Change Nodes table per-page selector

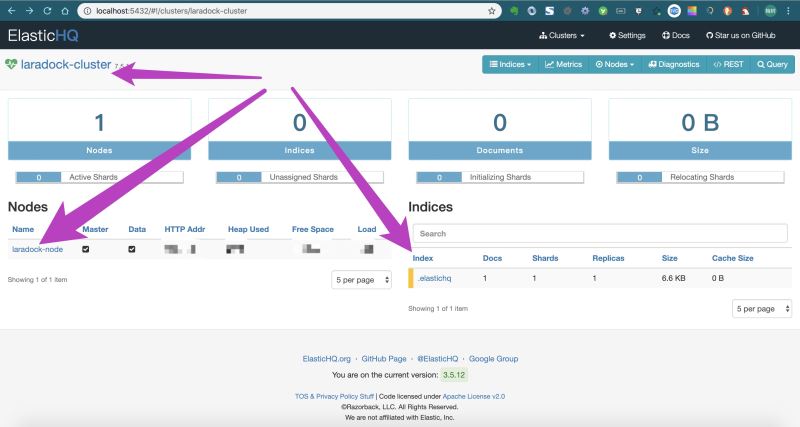point(361,280)
